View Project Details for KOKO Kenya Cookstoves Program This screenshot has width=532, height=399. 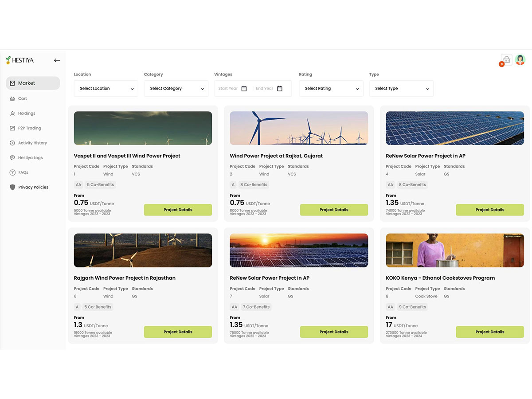coord(489,332)
